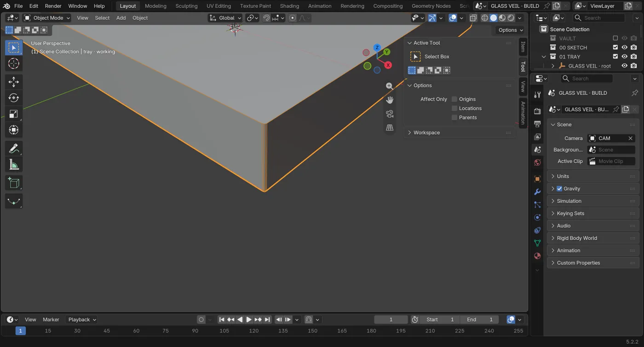
Task: Play the animation forward
Action: pyautogui.click(x=249, y=319)
